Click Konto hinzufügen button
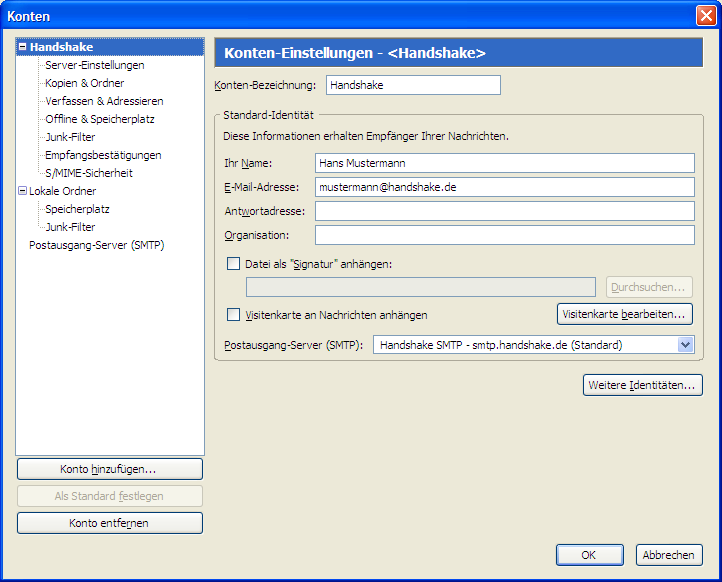Image resolution: width=722 pixels, height=582 pixels. pos(110,469)
